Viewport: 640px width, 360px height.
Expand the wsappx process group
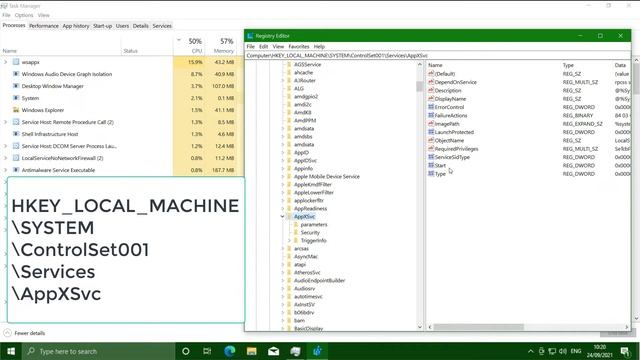pyautogui.click(x=6, y=62)
